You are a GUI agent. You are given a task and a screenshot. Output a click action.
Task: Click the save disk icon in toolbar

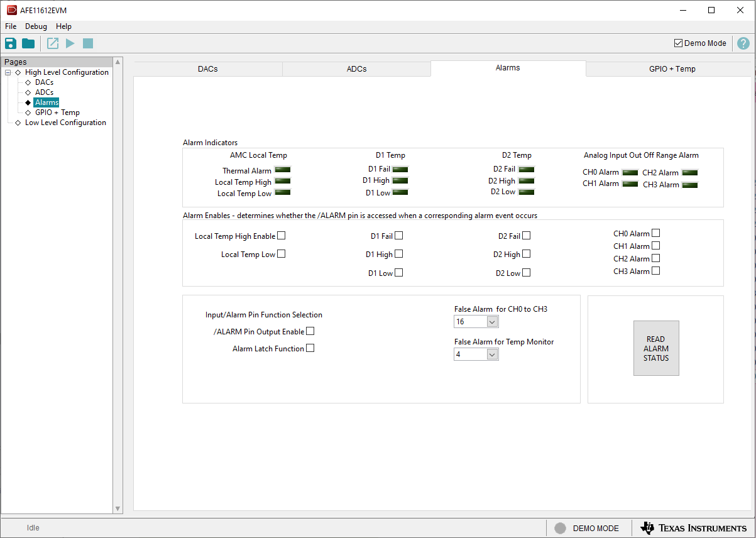pos(11,43)
